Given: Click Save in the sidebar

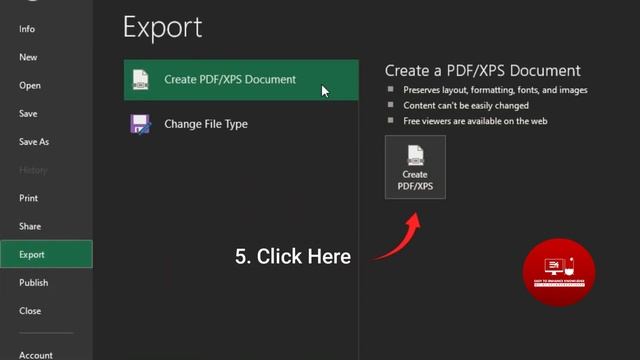Looking at the screenshot, I should pyautogui.click(x=28, y=113).
